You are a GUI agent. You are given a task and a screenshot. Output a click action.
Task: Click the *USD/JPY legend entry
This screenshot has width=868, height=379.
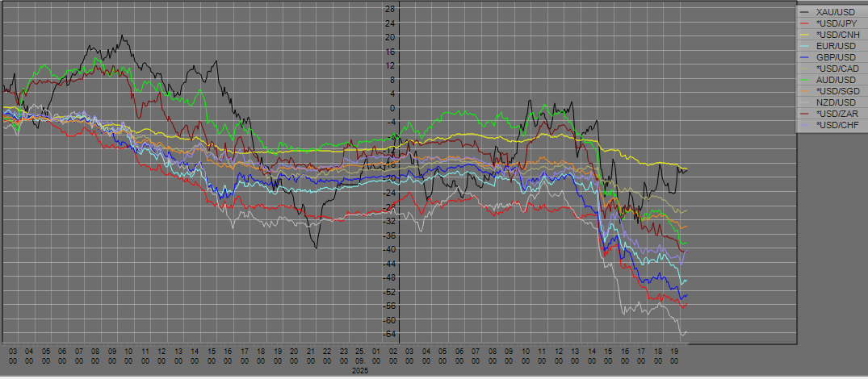pos(837,23)
